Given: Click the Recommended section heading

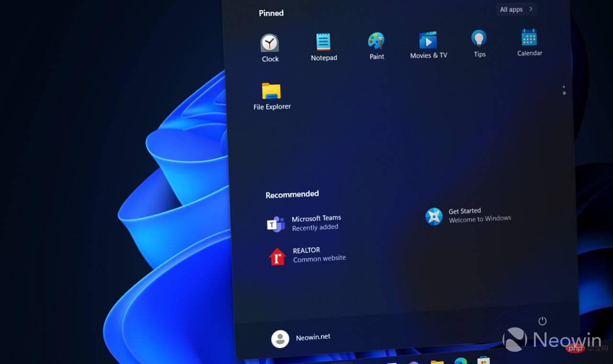Looking at the screenshot, I should pyautogui.click(x=292, y=194).
